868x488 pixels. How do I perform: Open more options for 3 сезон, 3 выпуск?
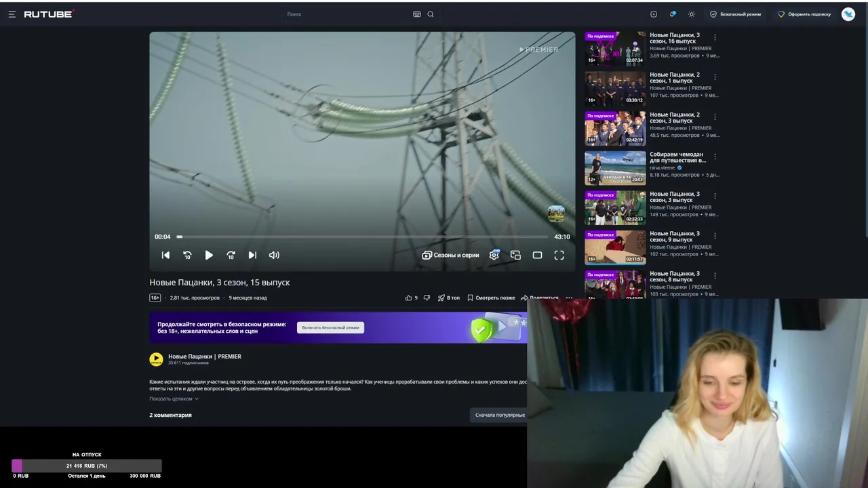[x=715, y=196]
